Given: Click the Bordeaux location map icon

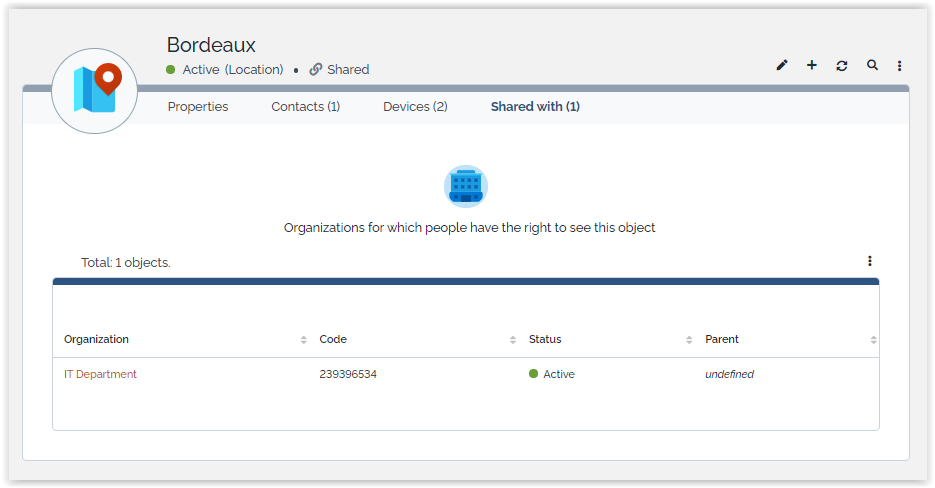Looking at the screenshot, I should click(x=94, y=90).
